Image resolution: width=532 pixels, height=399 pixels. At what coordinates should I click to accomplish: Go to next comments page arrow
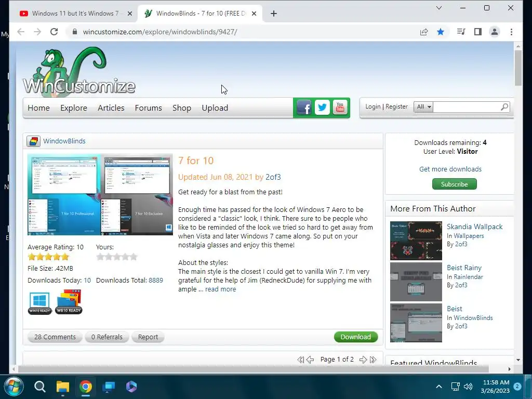click(363, 360)
